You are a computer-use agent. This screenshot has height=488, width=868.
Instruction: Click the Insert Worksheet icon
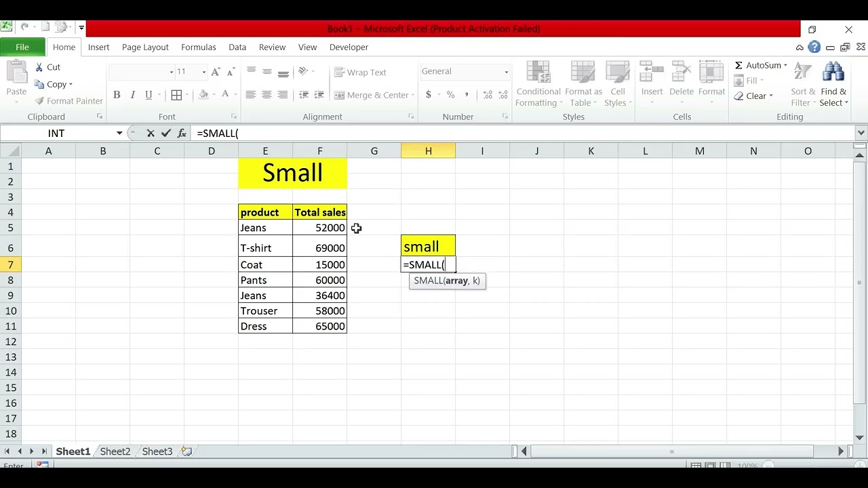pos(187,451)
